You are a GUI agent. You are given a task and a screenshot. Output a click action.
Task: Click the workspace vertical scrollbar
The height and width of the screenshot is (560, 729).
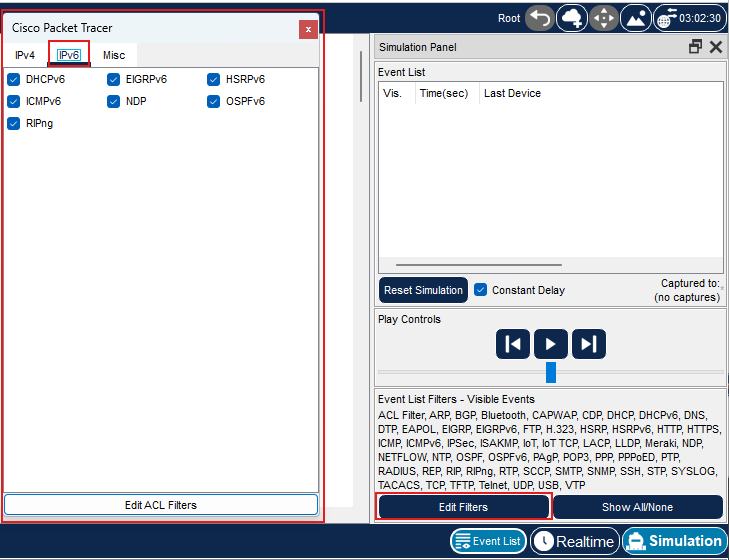click(361, 76)
